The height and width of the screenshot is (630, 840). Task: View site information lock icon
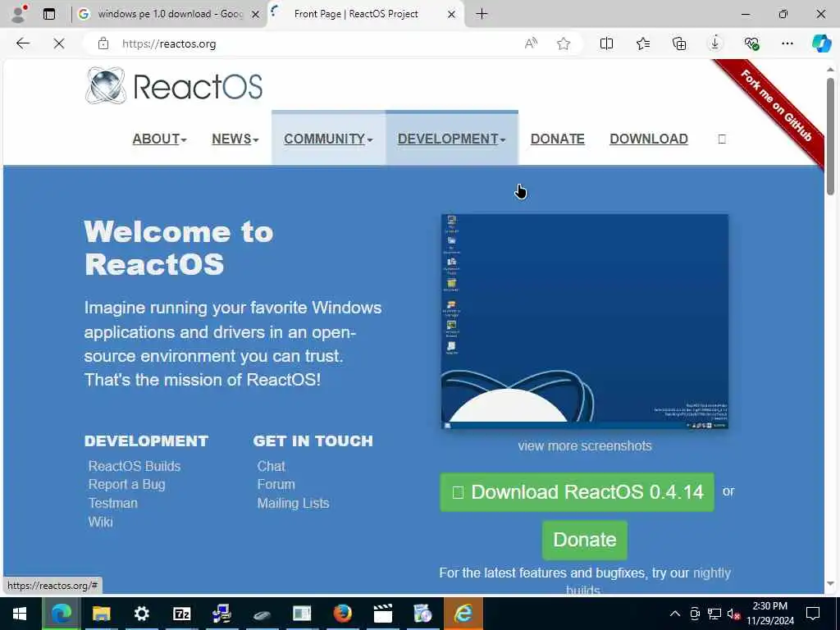pos(103,43)
